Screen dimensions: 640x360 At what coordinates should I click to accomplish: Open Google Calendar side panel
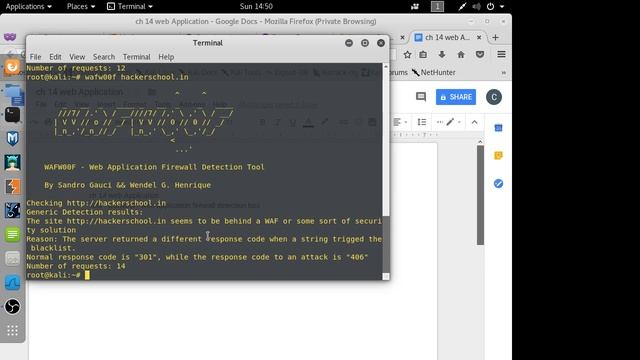click(498, 128)
